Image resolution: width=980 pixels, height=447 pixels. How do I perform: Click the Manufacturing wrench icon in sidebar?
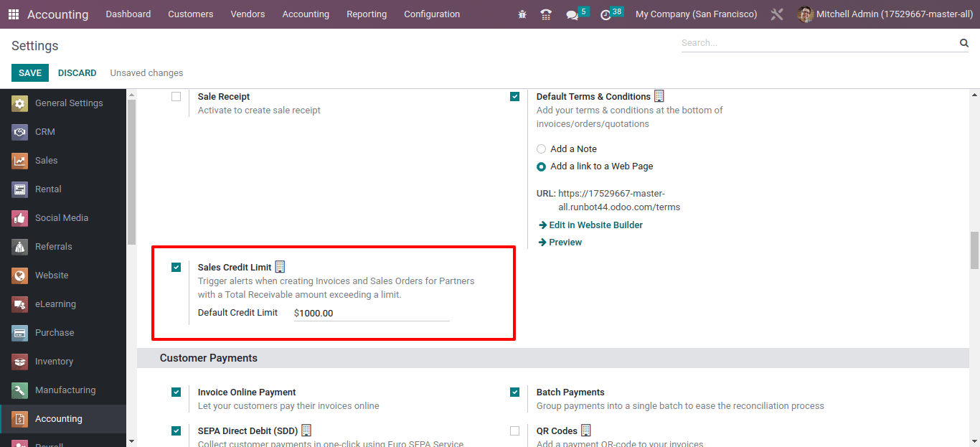(x=20, y=390)
